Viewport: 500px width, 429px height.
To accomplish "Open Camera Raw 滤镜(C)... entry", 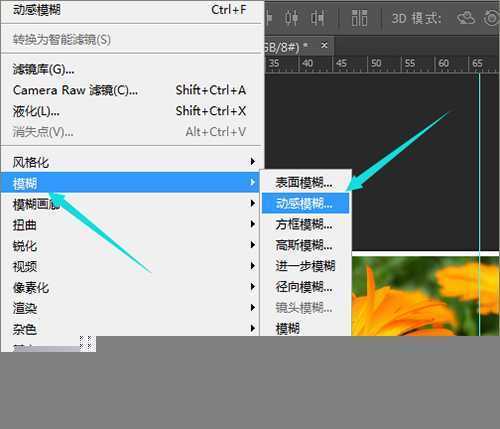I will [x=130, y=90].
